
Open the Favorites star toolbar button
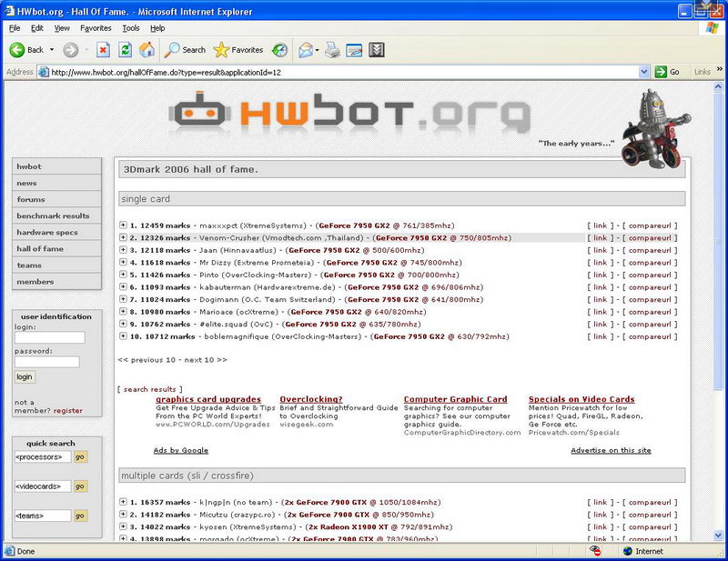click(x=238, y=50)
